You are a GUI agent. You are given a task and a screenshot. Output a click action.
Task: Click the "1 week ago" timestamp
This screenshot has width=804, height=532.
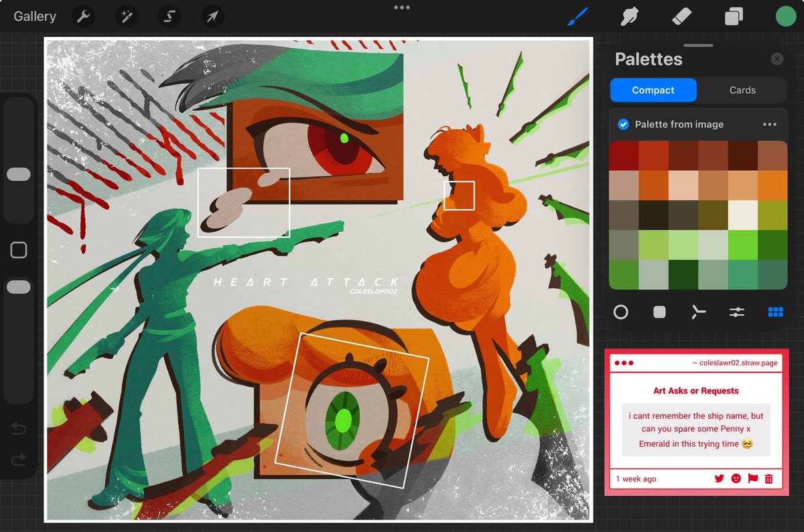[636, 478]
